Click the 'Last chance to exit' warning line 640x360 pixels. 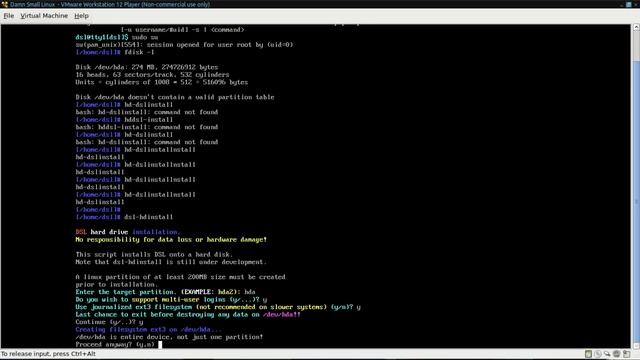pos(188,315)
